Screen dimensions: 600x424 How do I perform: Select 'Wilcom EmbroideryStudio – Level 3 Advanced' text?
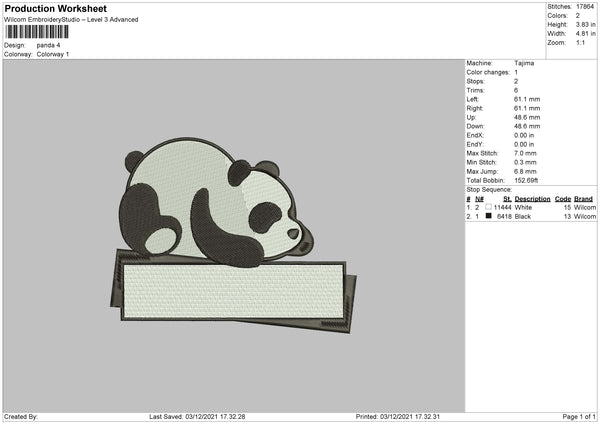[x=71, y=20]
